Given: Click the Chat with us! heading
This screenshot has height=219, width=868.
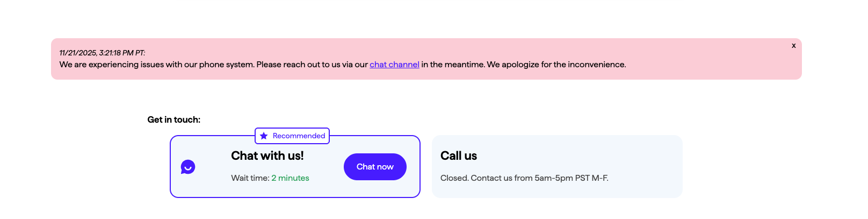Looking at the screenshot, I should 267,156.
